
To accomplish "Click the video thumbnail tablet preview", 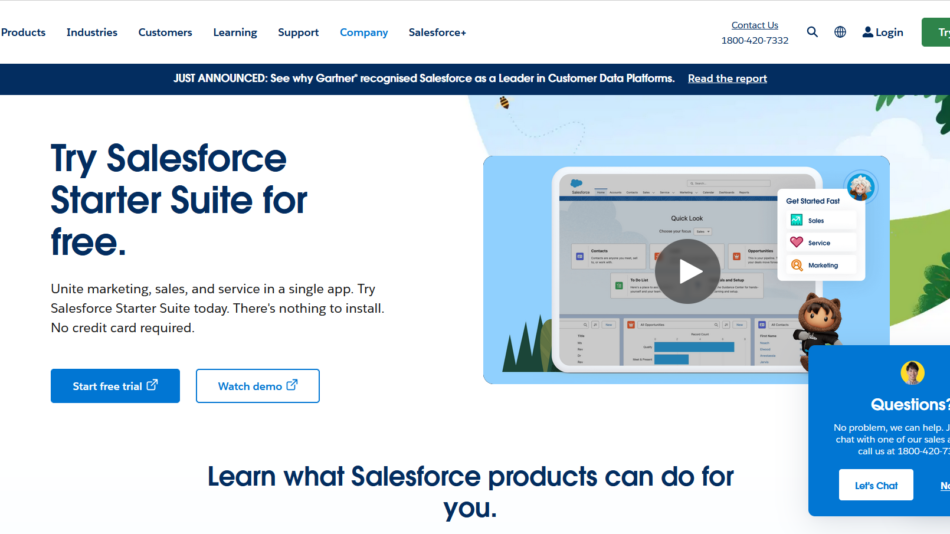I will 686,270.
